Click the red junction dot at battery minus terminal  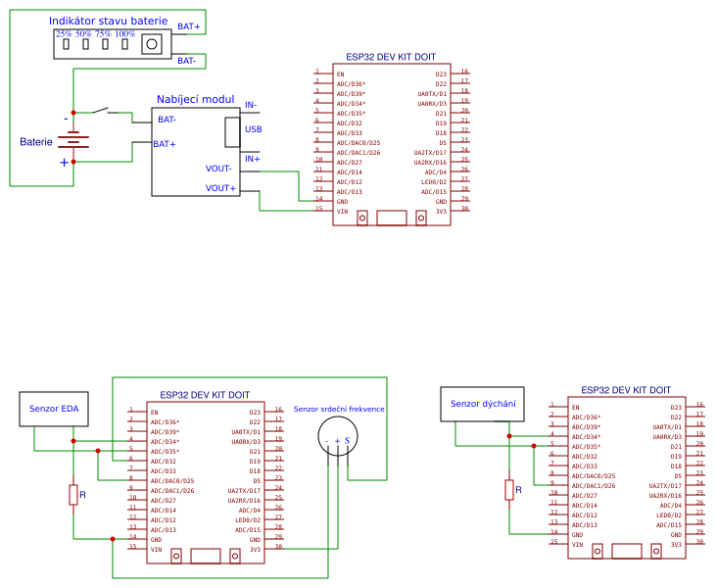tap(73, 113)
